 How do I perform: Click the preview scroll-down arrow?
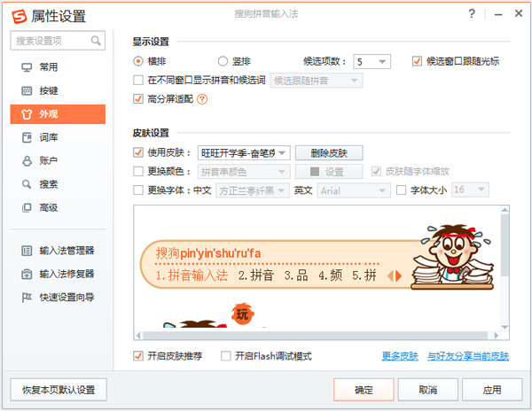pos(505,327)
